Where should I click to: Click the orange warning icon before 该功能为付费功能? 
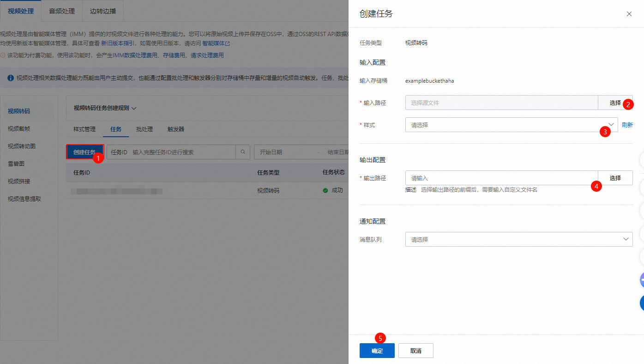click(3, 55)
